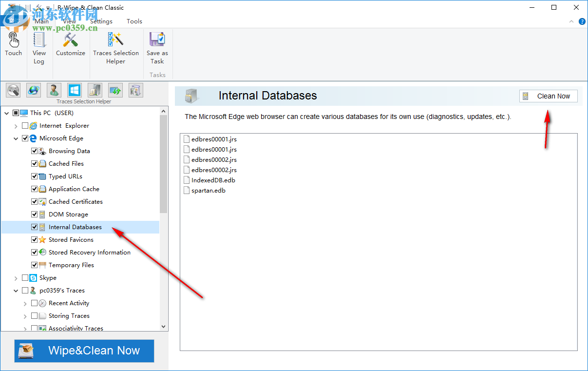Select spartan.edb in file list
The image size is (588, 371).
(205, 191)
